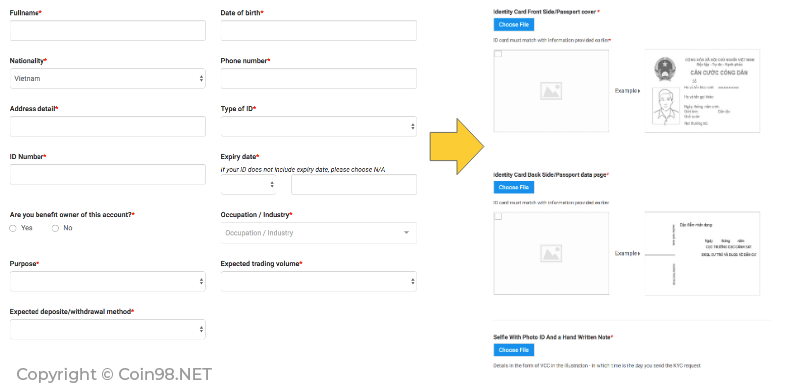
Task: Expand the Occupation / Industry combo box
Action: [318, 233]
